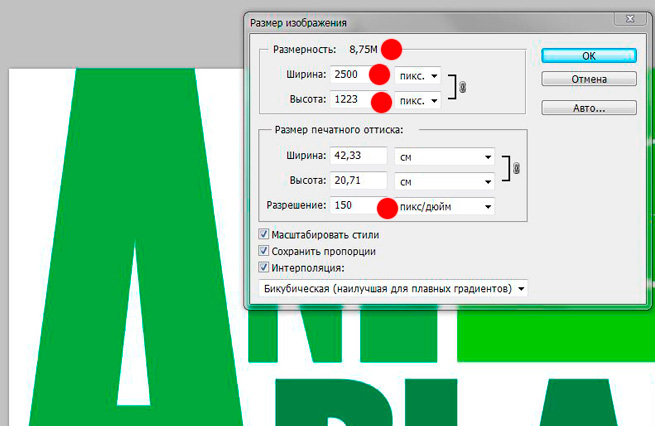
Task: Focus the print height field showing 20,71
Action: pyautogui.click(x=358, y=182)
